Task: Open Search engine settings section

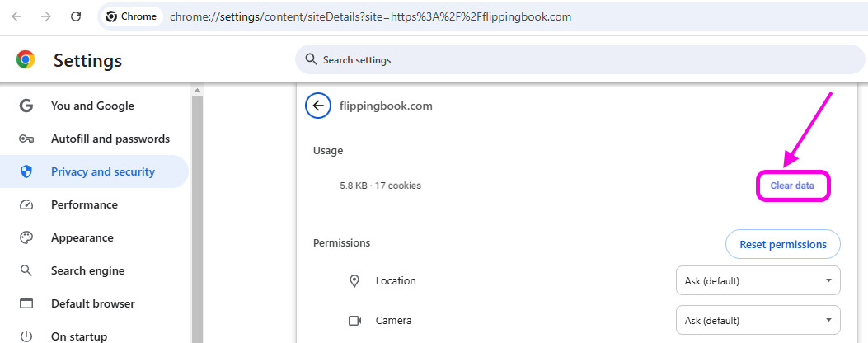Action: (x=87, y=270)
